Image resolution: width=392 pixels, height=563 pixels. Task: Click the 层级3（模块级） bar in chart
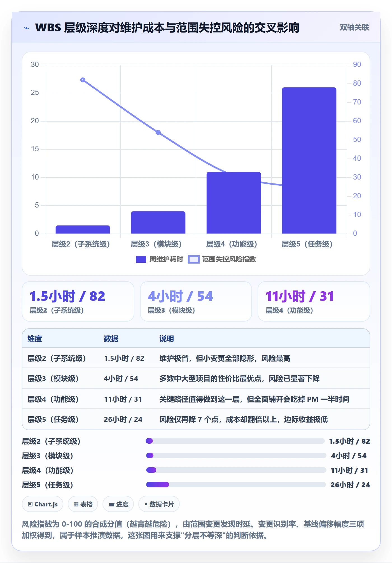(158, 222)
